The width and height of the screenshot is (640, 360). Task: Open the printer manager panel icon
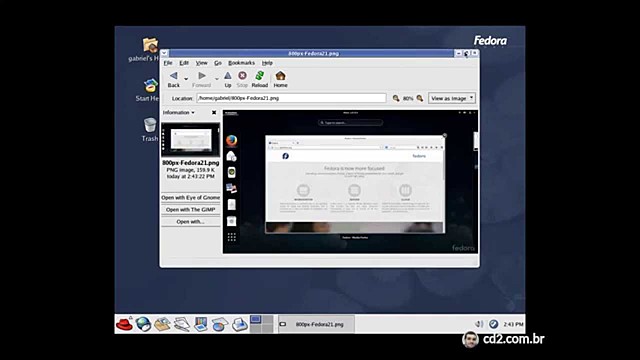click(240, 324)
